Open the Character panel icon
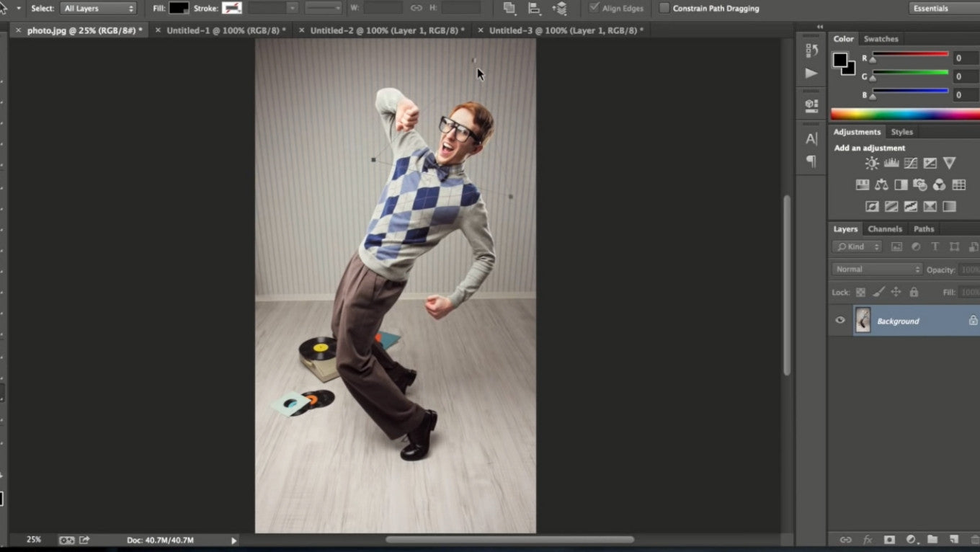The width and height of the screenshot is (980, 552). tap(811, 139)
